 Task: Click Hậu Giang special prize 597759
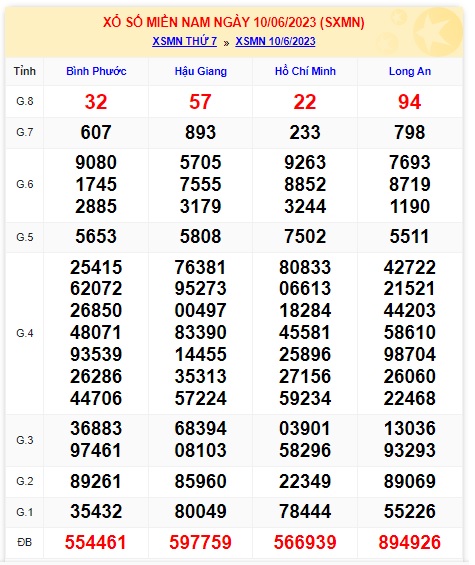pyautogui.click(x=200, y=542)
